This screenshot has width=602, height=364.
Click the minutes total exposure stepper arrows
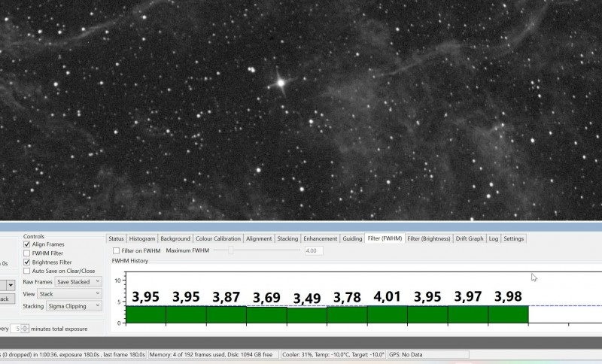(x=25, y=329)
